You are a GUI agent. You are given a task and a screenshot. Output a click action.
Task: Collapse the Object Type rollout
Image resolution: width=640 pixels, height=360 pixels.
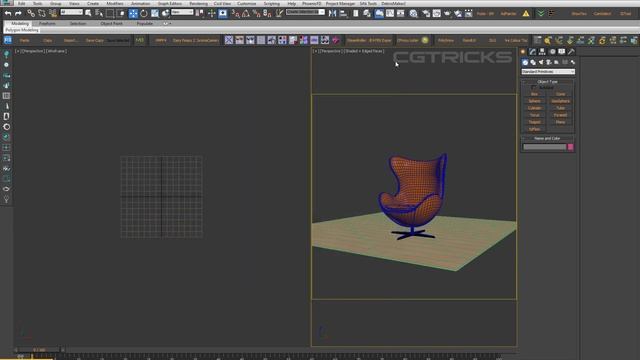[547, 82]
